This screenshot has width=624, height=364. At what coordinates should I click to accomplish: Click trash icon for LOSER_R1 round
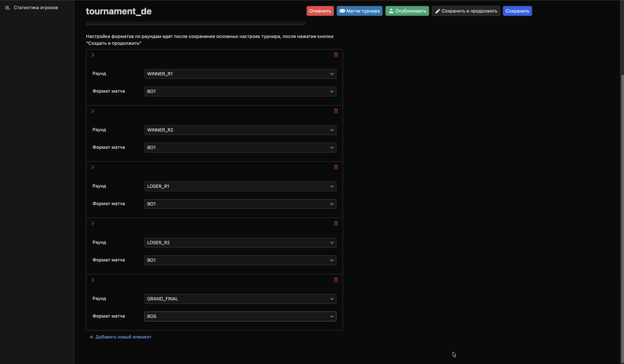click(336, 167)
